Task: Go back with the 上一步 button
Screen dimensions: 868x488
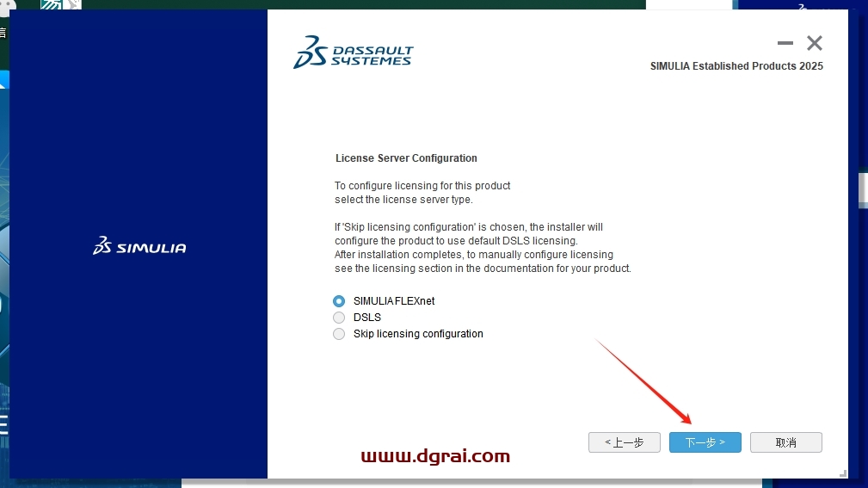Action: [625, 442]
